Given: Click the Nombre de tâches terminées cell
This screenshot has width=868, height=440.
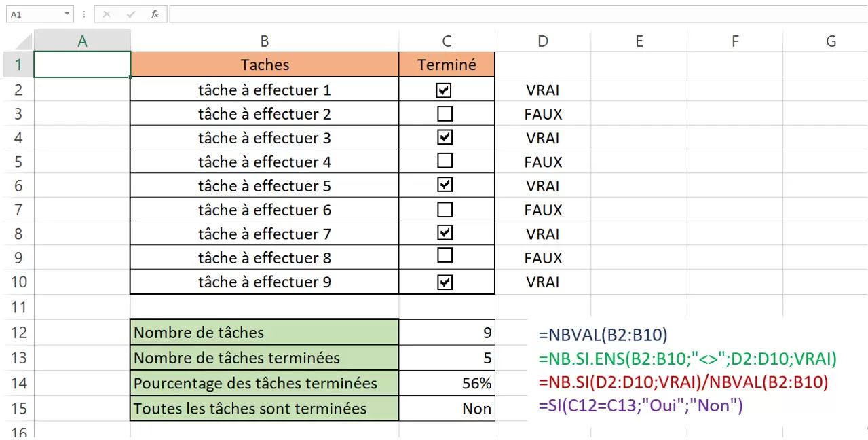Looking at the screenshot, I should (264, 357).
